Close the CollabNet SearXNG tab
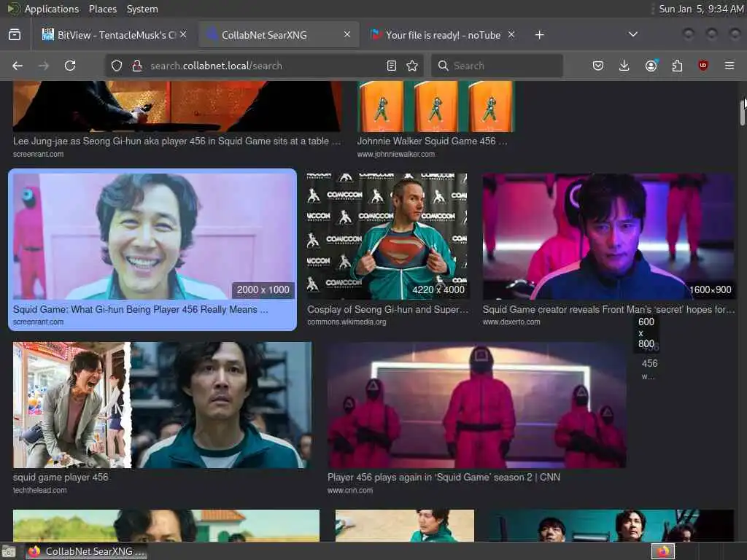Image resolution: width=747 pixels, height=560 pixels. 347,35
